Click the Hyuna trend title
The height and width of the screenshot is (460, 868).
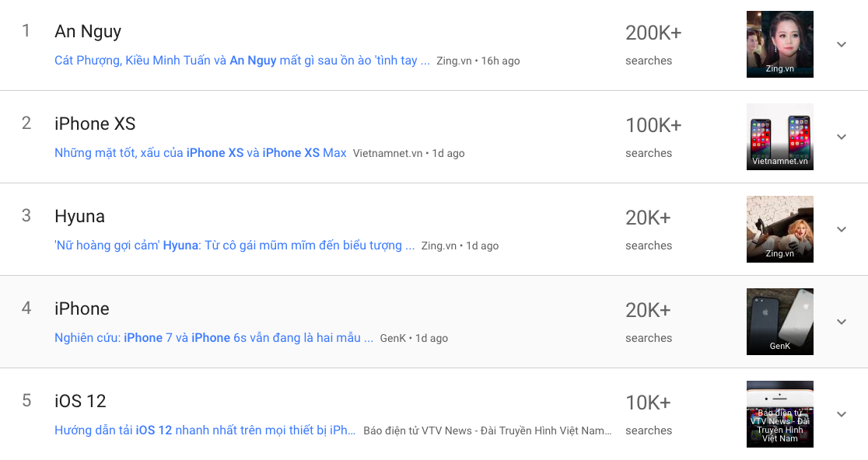pos(79,217)
